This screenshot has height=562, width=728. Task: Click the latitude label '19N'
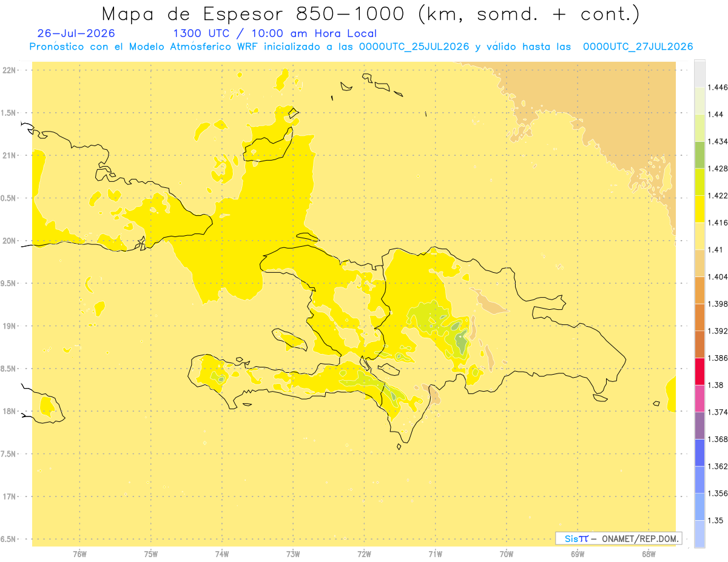tap(9, 326)
